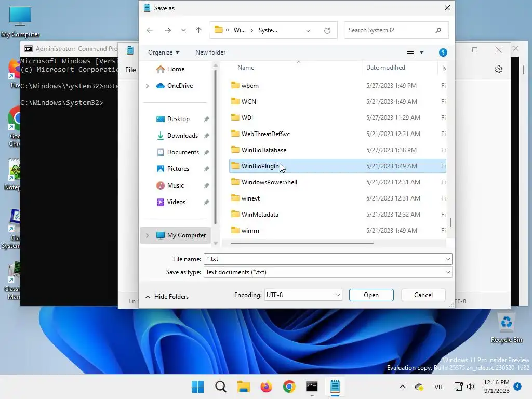Sort files by Date modified column
The width and height of the screenshot is (532, 399).
(385, 68)
